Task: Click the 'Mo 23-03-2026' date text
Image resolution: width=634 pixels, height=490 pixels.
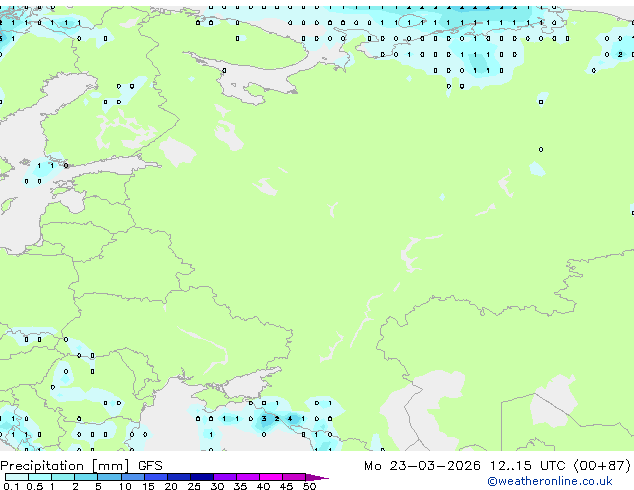Action: (422, 466)
